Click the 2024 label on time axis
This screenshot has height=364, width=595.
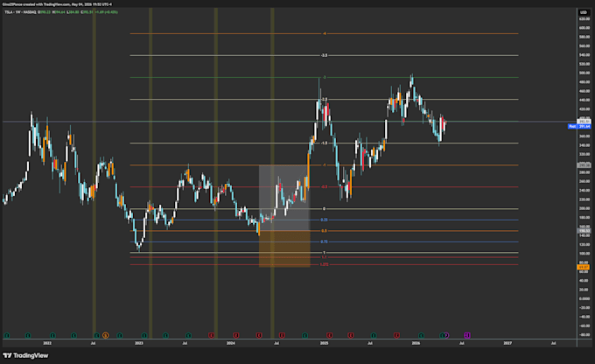tap(231, 343)
